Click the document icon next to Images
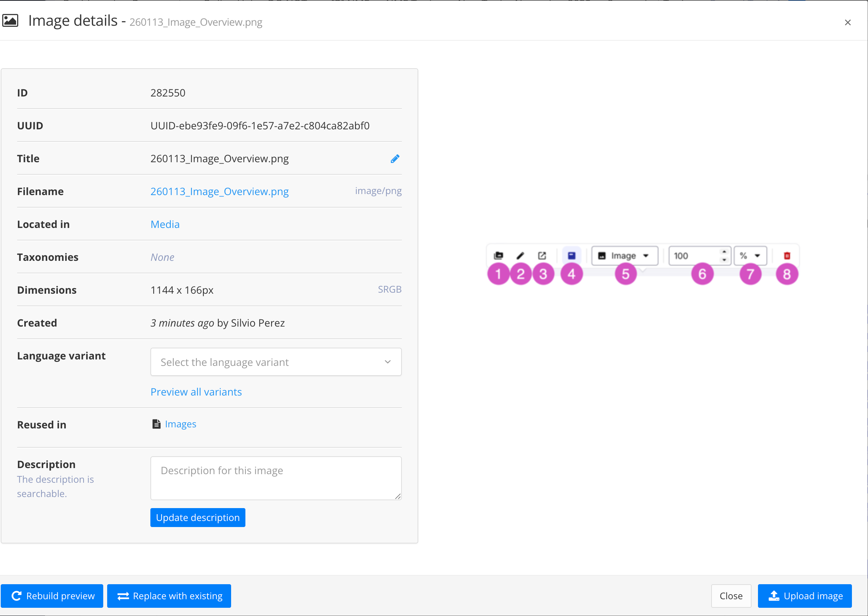 (156, 424)
